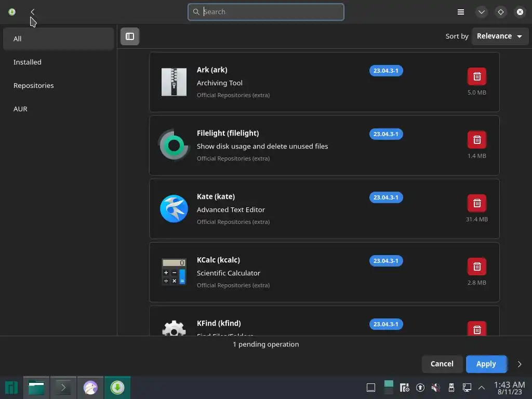
Task: Open the muted volume tray icon
Action: click(436, 388)
